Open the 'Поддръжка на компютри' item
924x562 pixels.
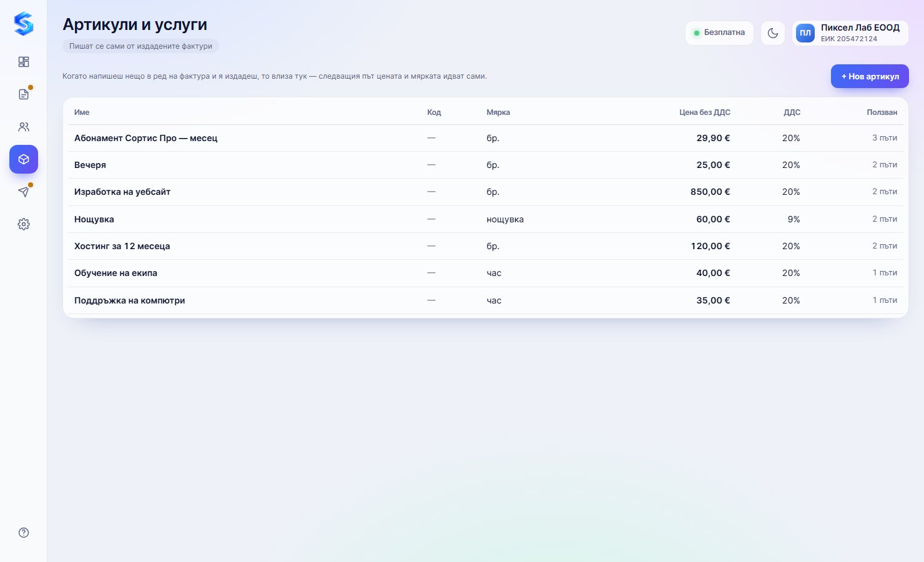click(x=129, y=300)
